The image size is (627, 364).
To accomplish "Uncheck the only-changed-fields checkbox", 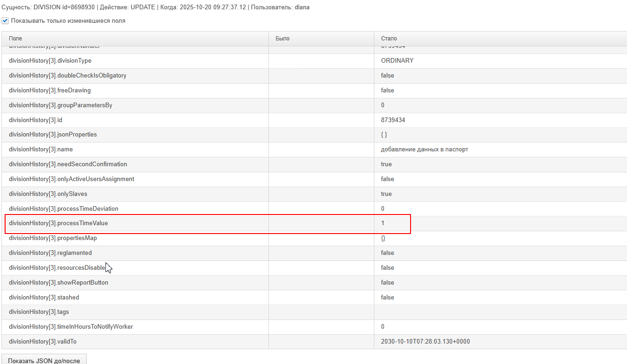I will (x=5, y=21).
